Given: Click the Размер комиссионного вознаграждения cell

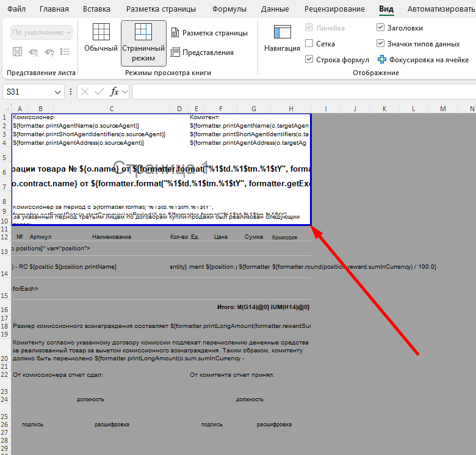Looking at the screenshot, I should [x=162, y=326].
